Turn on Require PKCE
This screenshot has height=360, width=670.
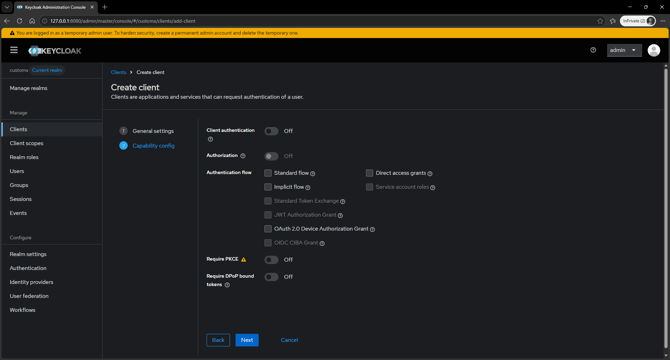pyautogui.click(x=271, y=260)
